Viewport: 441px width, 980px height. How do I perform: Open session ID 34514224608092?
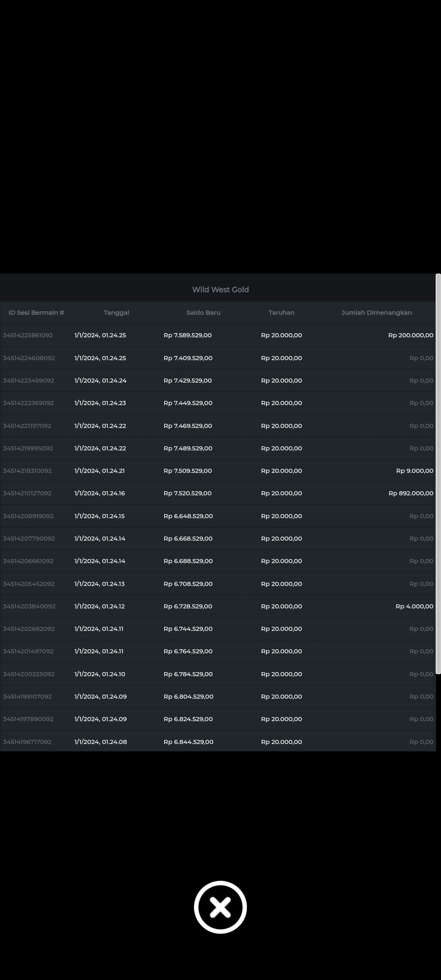[29, 358]
